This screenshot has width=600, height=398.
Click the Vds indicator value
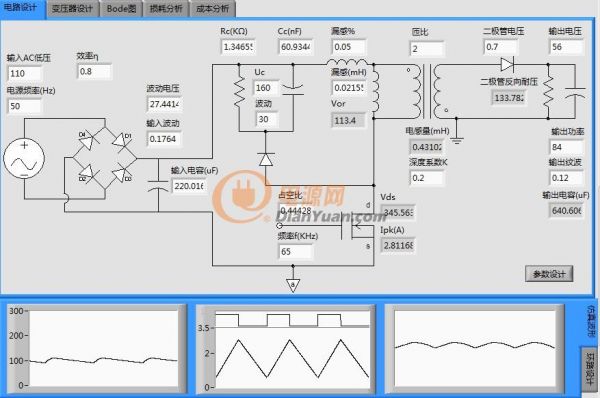[x=398, y=212]
